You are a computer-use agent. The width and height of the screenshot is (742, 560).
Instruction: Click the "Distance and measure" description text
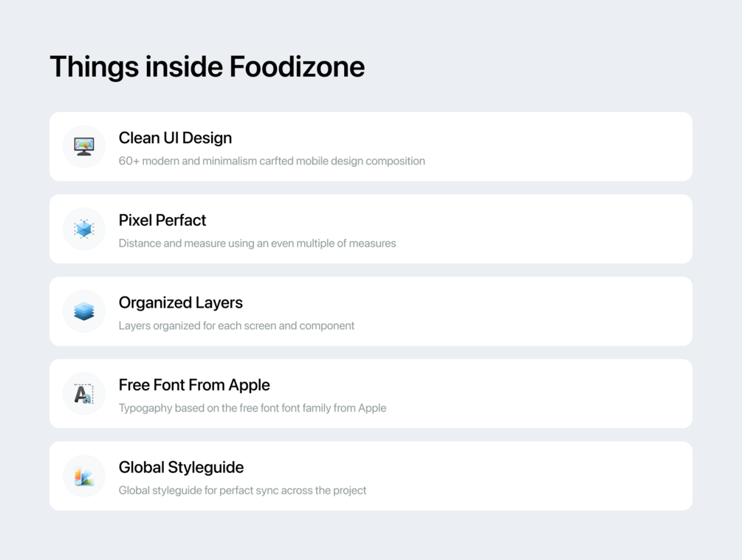(x=257, y=243)
